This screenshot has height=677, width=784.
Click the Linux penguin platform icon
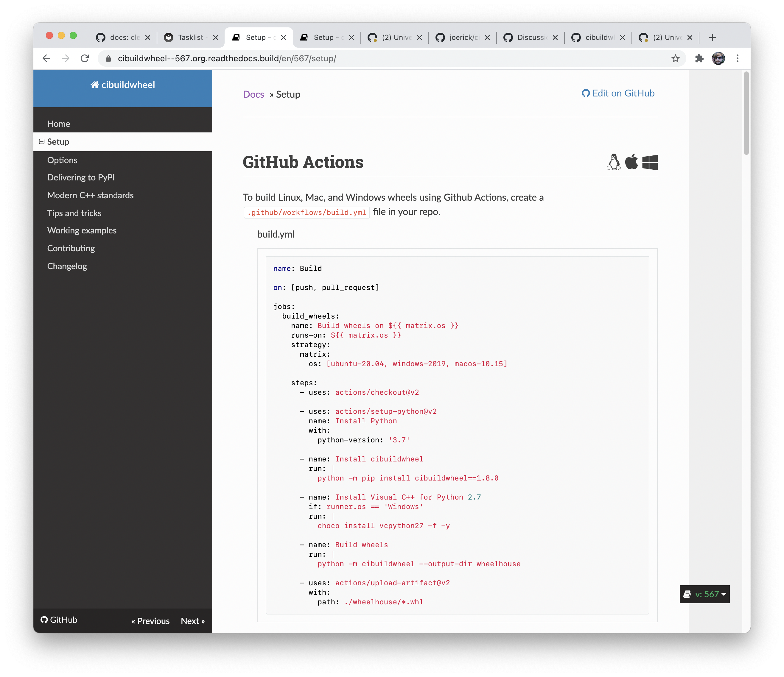click(x=613, y=162)
